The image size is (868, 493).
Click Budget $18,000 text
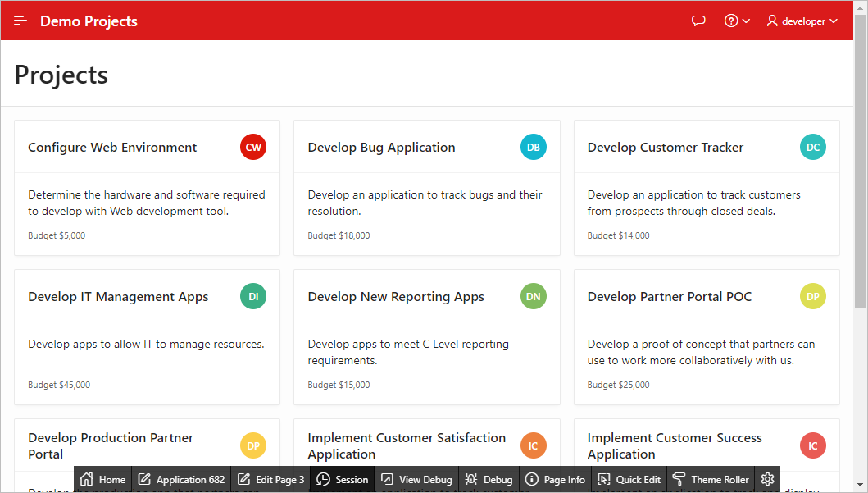click(339, 235)
